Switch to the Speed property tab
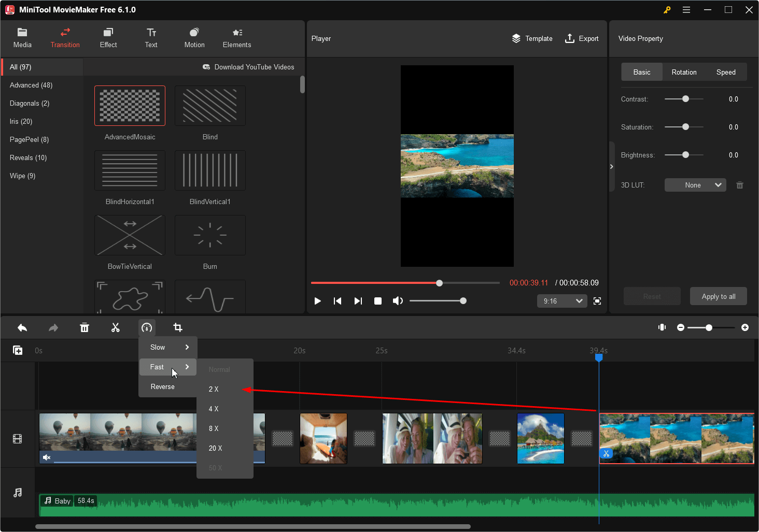 [726, 72]
